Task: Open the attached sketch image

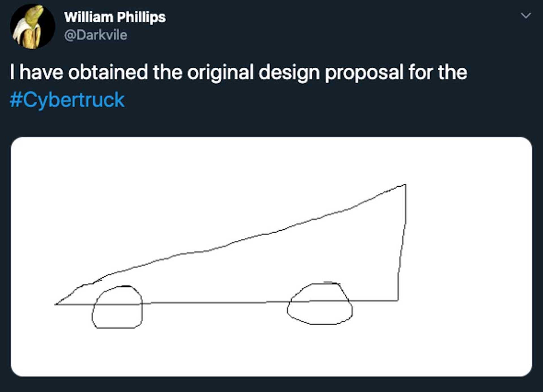Action: pyautogui.click(x=271, y=257)
